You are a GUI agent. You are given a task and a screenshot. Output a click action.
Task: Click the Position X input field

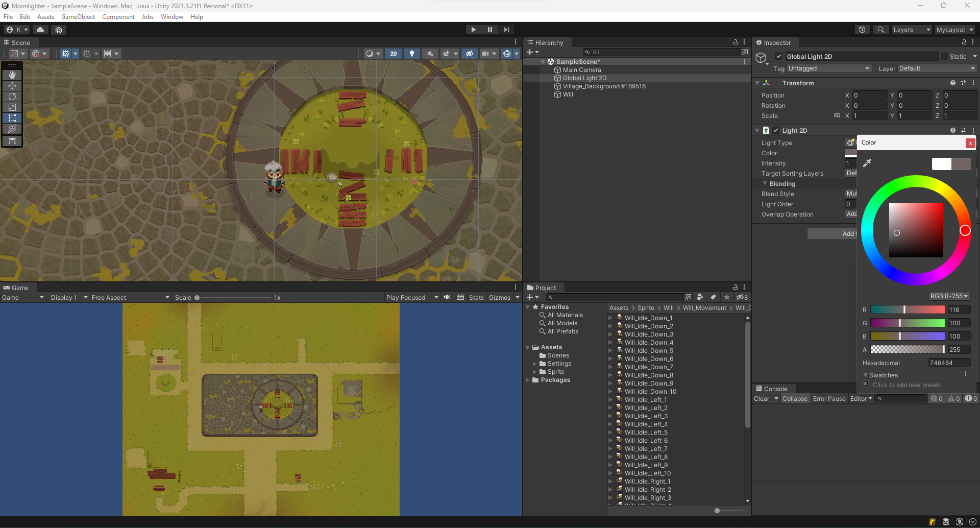point(870,95)
